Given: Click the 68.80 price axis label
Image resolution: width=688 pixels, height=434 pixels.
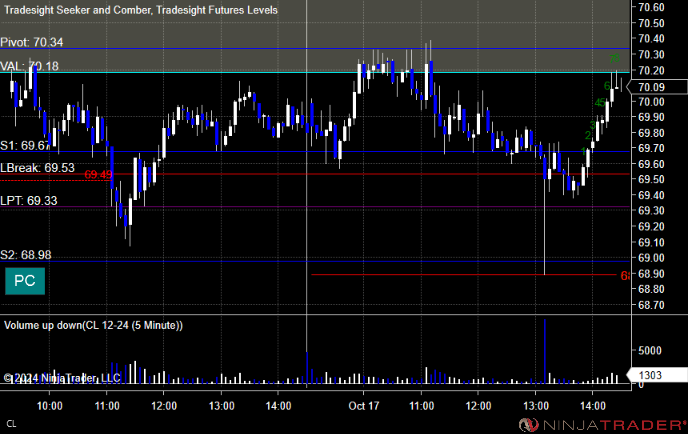Looking at the screenshot, I should point(651,289).
